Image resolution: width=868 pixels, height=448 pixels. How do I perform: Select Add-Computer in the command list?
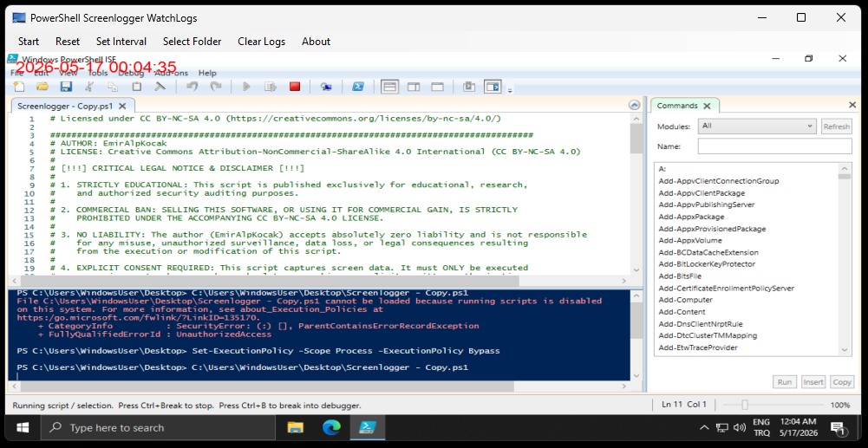click(685, 300)
